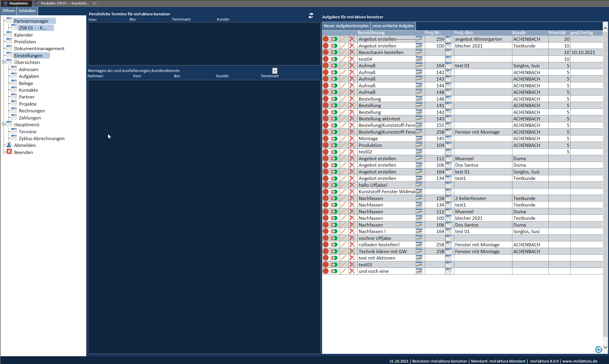This screenshot has width=609, height=364.
Task: Open calendar icon for Produktion task
Action: tap(419, 145)
